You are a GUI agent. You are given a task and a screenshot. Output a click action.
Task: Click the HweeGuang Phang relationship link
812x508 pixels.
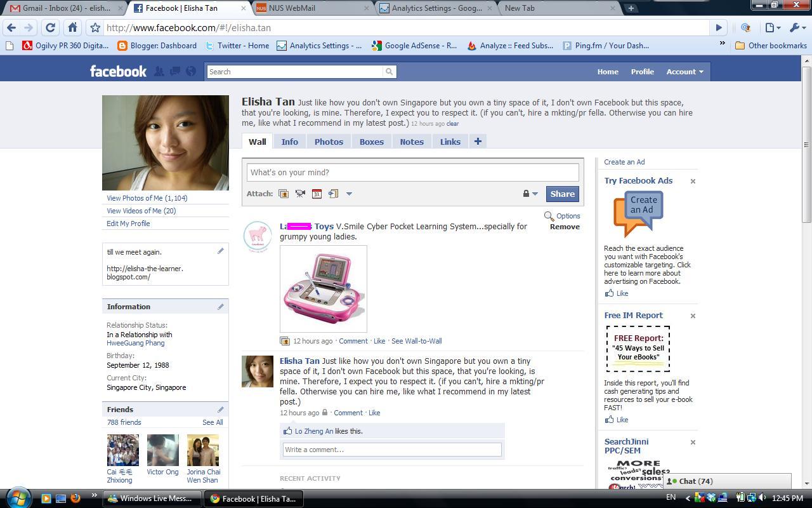click(136, 343)
